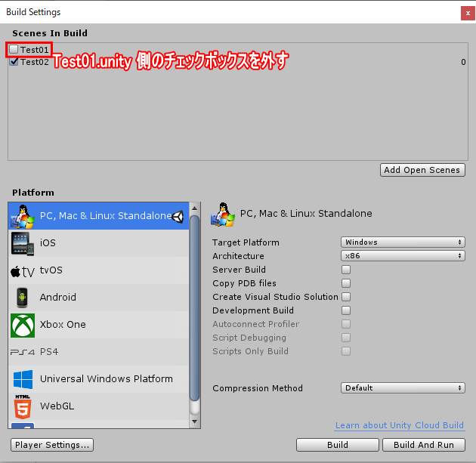Click the iOS device icon
The width and height of the screenshot is (476, 463).
(23, 244)
